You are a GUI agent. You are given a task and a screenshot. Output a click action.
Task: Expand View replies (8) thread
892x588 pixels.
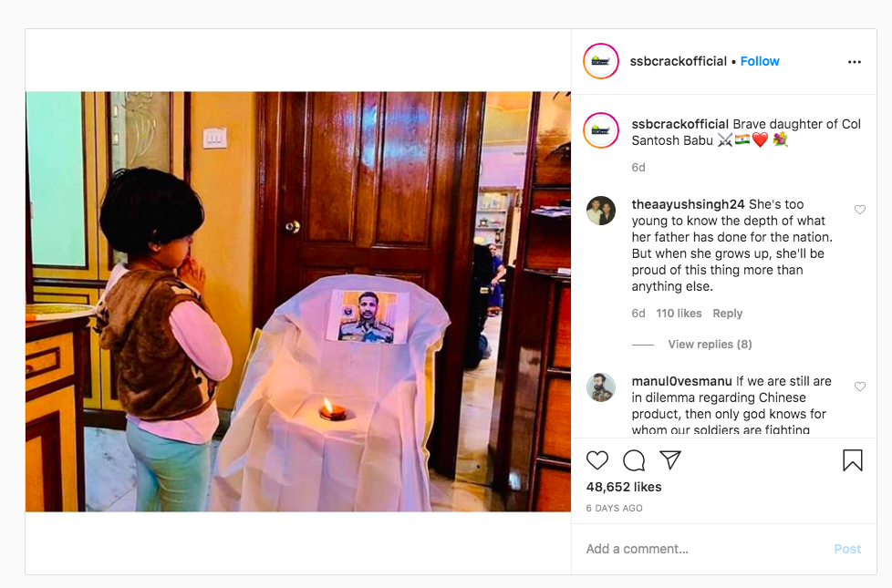(x=710, y=344)
